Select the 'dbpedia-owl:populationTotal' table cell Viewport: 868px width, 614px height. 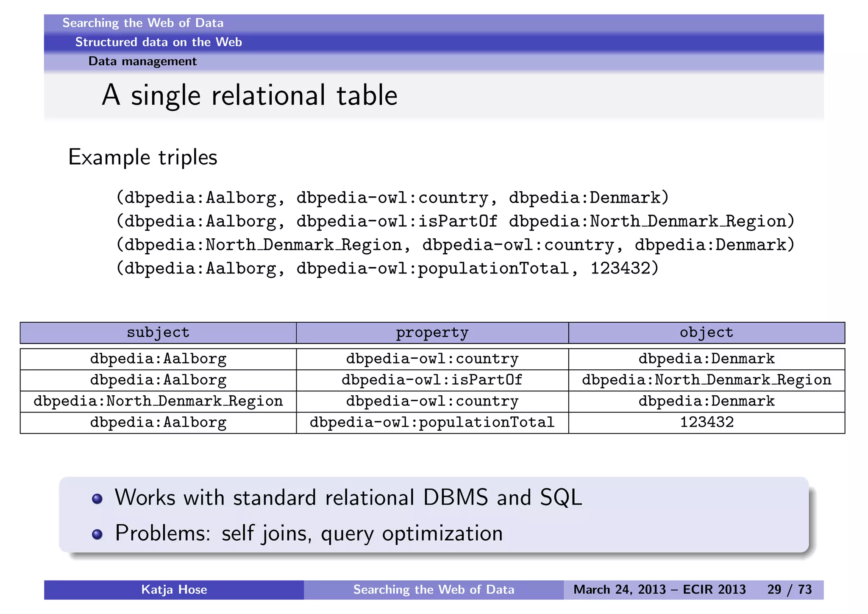pos(432,423)
